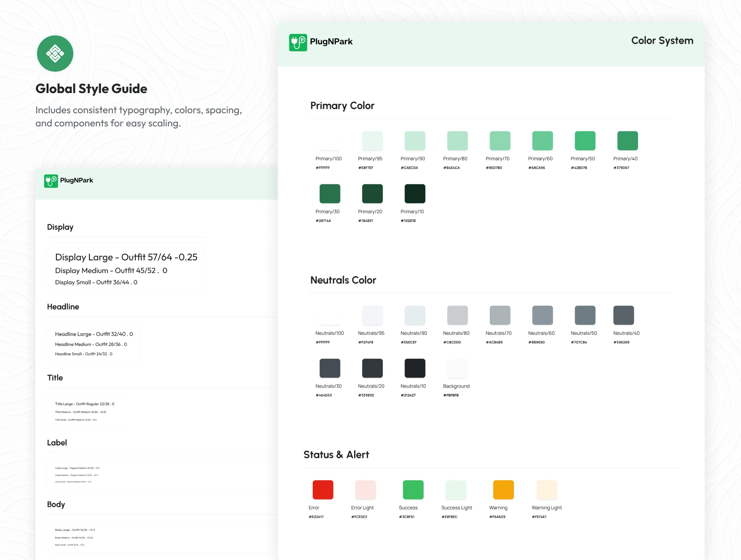Click the "Primary/100" label

(x=329, y=159)
